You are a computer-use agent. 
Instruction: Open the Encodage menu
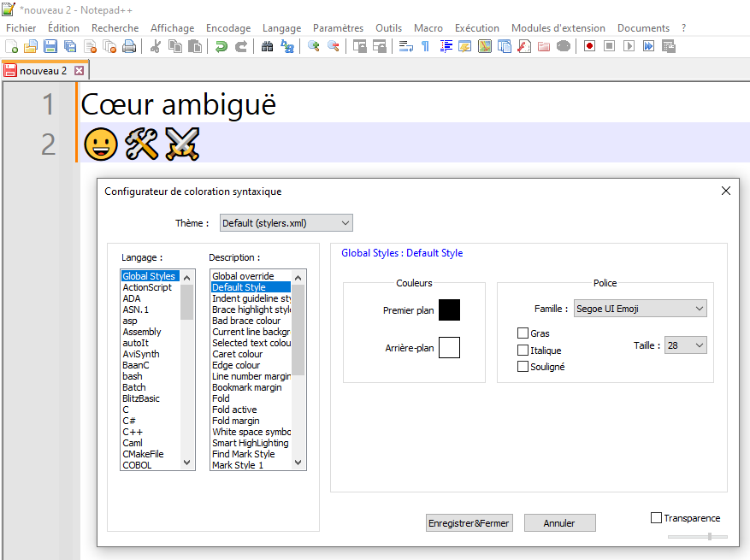[228, 28]
